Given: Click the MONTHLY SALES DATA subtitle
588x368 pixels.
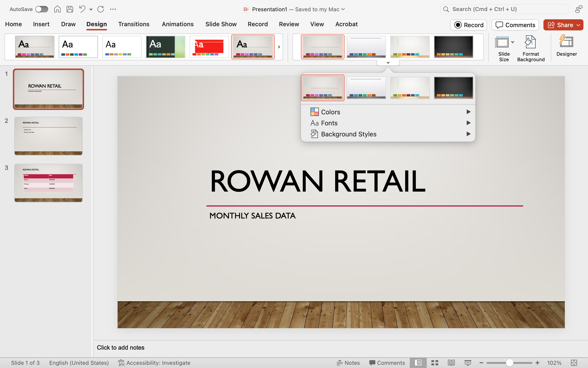Looking at the screenshot, I should click(252, 216).
